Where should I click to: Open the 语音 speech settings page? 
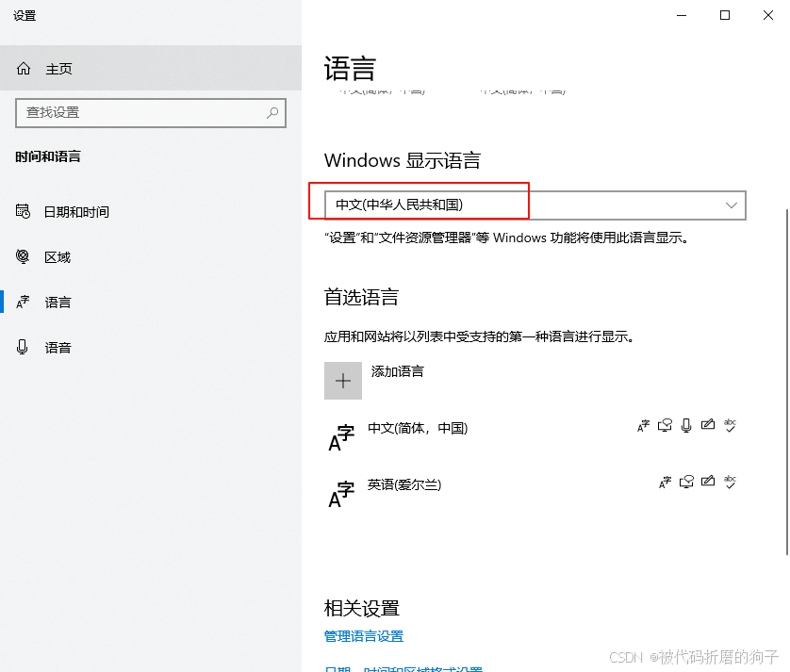coord(151,348)
